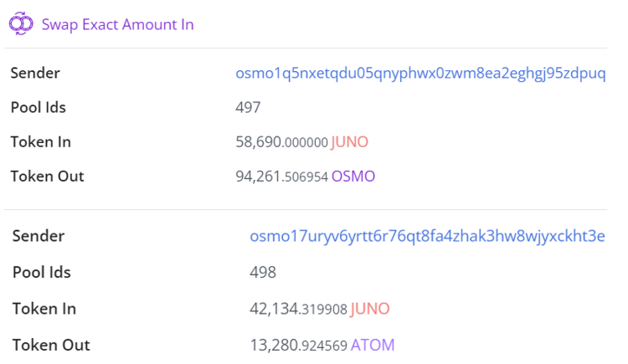This screenshot has width=628, height=364.
Task: Click the first Token Out label
Action: coord(47,177)
